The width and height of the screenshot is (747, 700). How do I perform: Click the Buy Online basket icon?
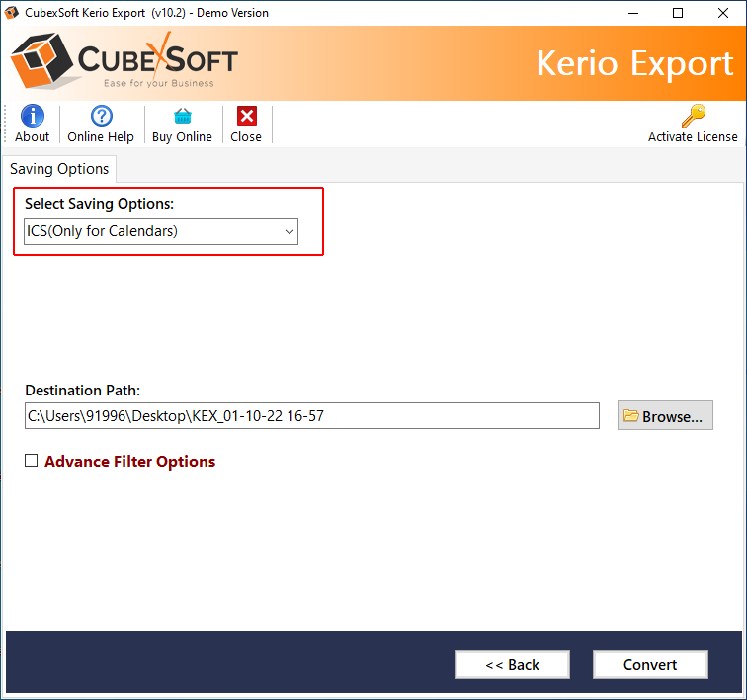point(183,116)
